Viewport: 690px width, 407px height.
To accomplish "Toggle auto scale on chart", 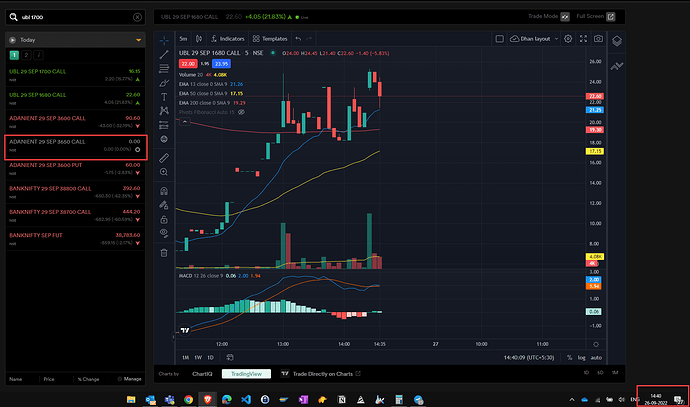I will 596,358.
